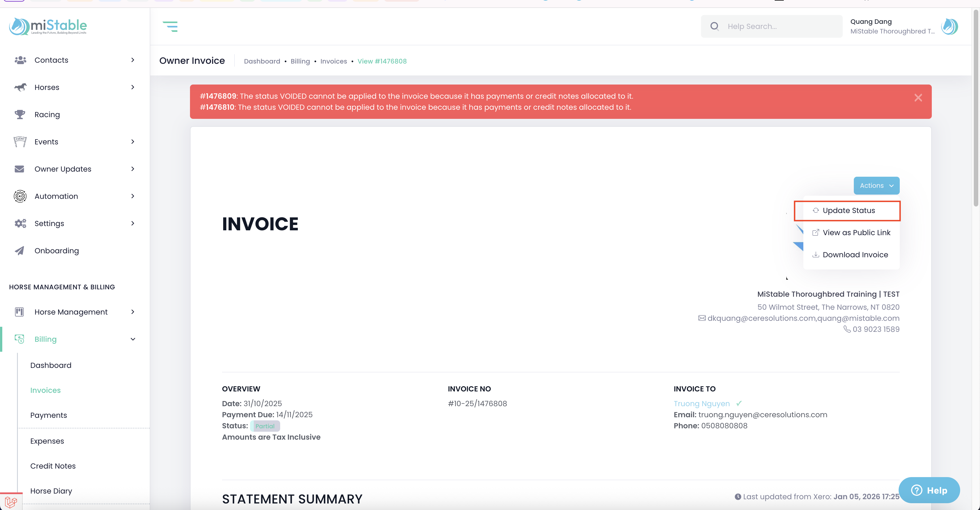The width and height of the screenshot is (980, 510).
Task: Dismiss the red error alert banner
Action: tap(918, 98)
